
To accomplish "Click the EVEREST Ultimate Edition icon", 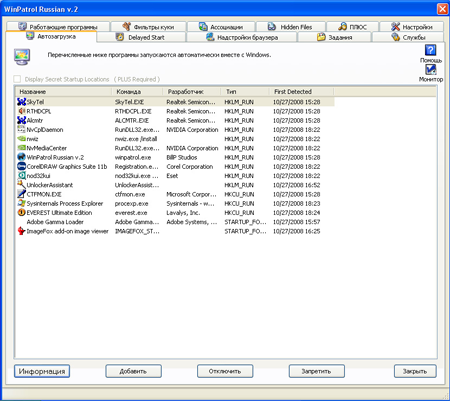I will [x=21, y=212].
